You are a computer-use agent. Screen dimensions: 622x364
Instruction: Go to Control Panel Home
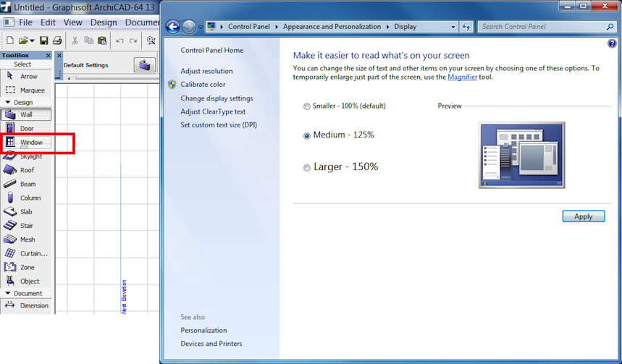pos(212,51)
